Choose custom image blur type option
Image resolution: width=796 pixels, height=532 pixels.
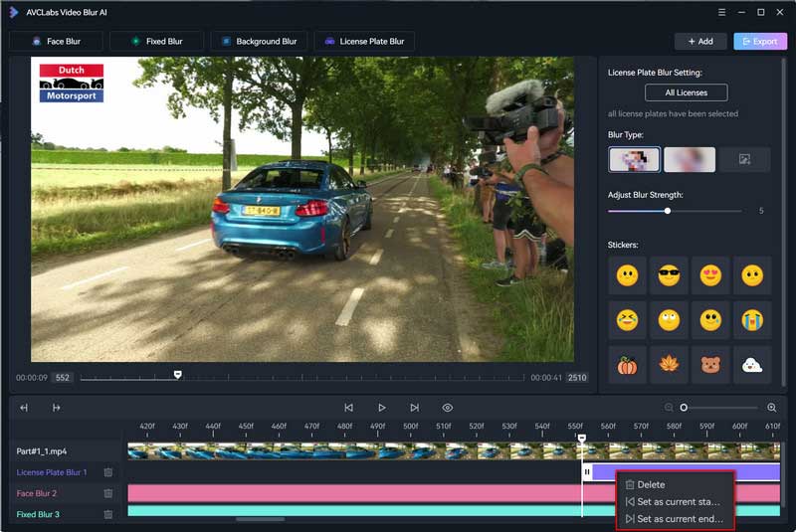[x=744, y=160]
